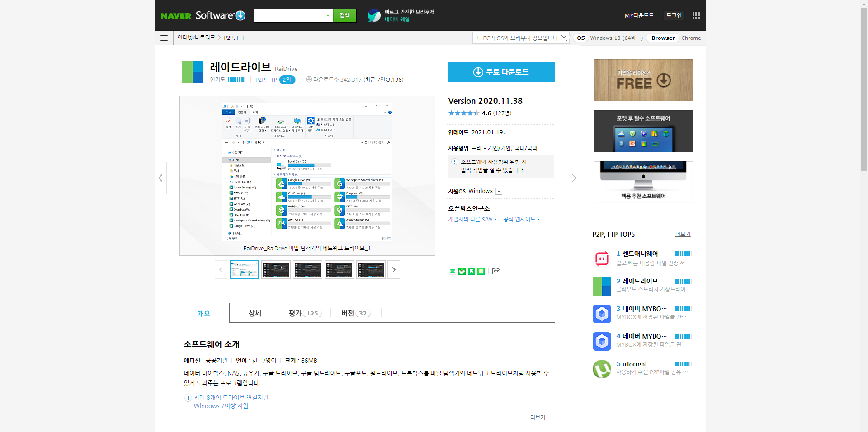The image size is (868, 432).
Task: Open the Naver apps grid icon
Action: click(x=696, y=15)
